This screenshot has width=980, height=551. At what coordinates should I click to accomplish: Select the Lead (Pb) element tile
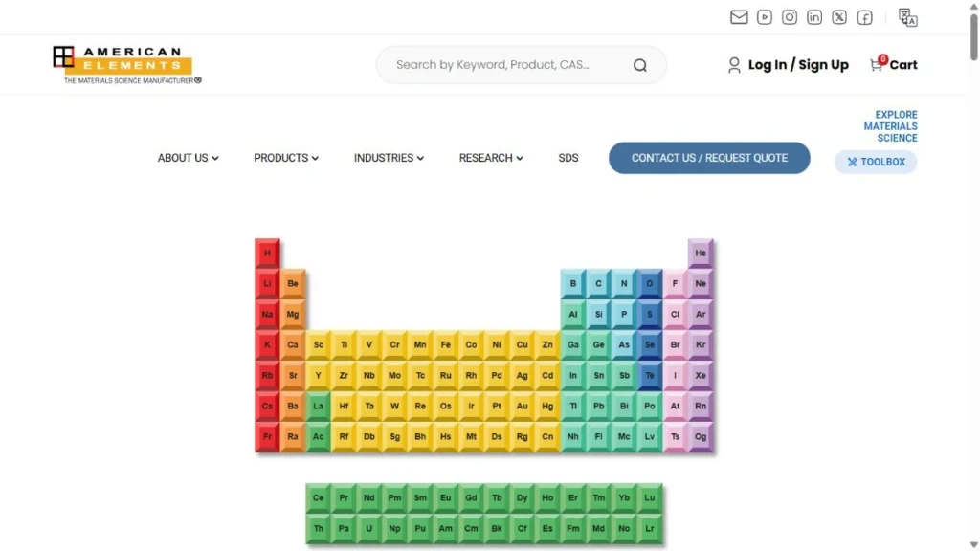click(x=598, y=406)
